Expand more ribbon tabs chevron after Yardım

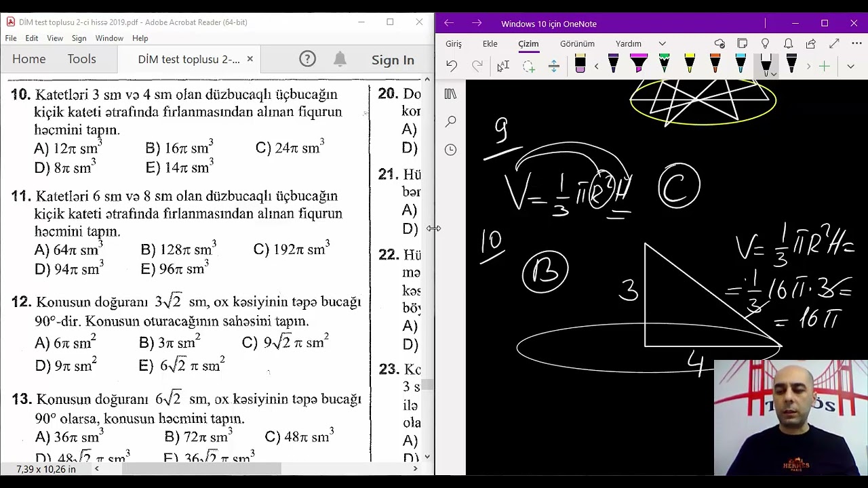pyautogui.click(x=663, y=43)
